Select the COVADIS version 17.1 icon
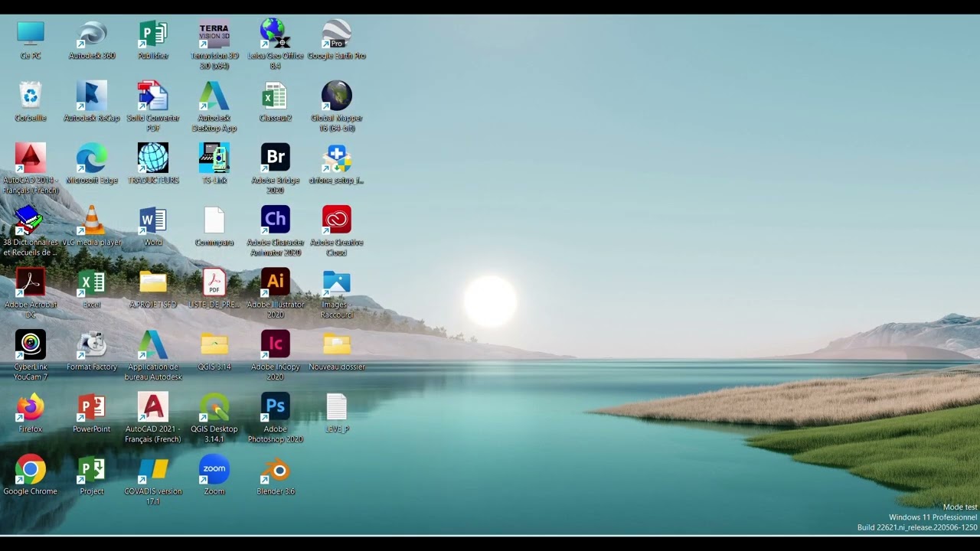Screen dimensions: 980x551 153,469
